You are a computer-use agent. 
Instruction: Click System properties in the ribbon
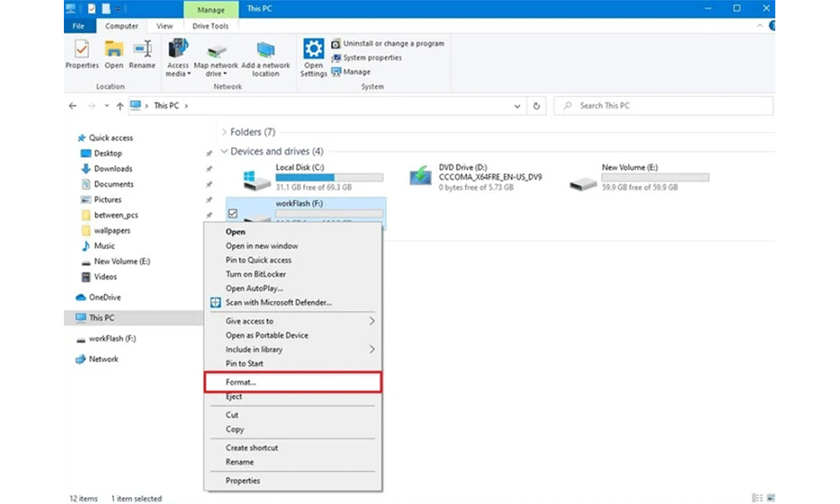click(x=372, y=58)
